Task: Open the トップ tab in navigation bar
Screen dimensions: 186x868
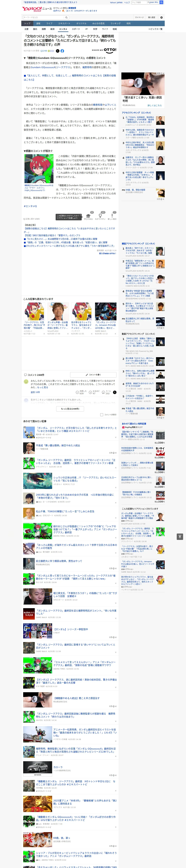Action: 27,24
